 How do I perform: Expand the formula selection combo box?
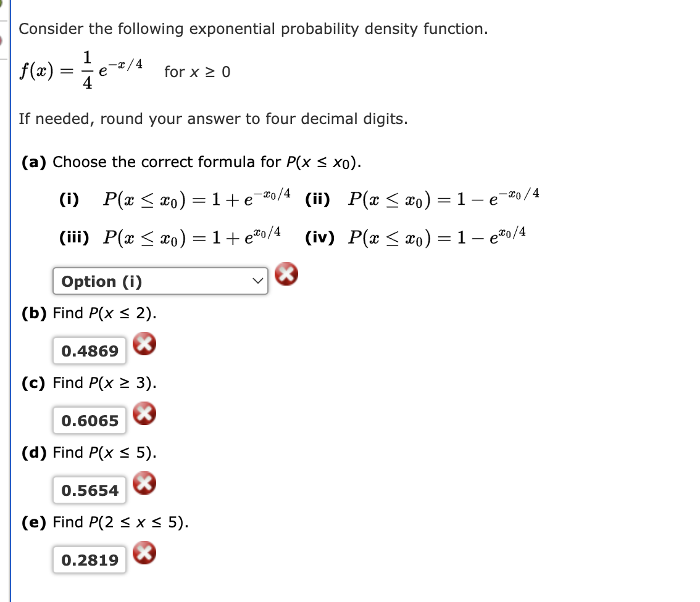(160, 281)
